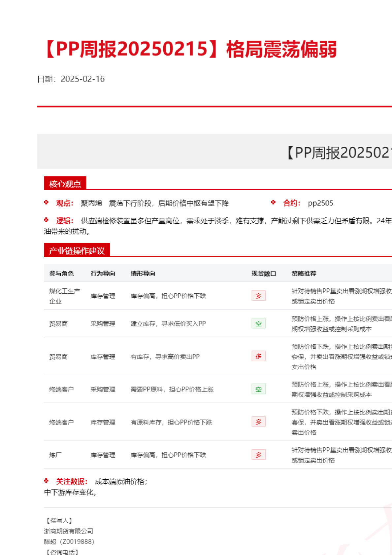Image resolution: width=392 pixels, height=555 pixels.
Task: Click the 空 badge in 贸易商 采购管理 row
Action: [258, 323]
